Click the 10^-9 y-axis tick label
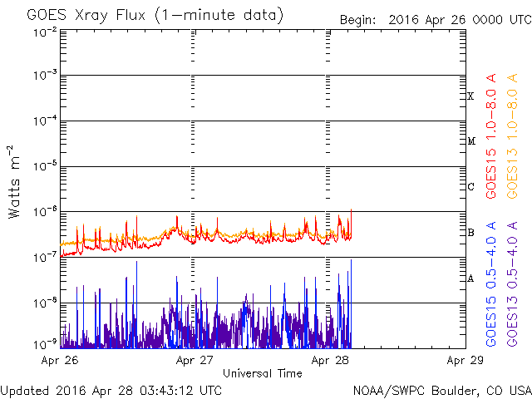Image resolution: width=532 pixels, height=399 pixels. 46,345
